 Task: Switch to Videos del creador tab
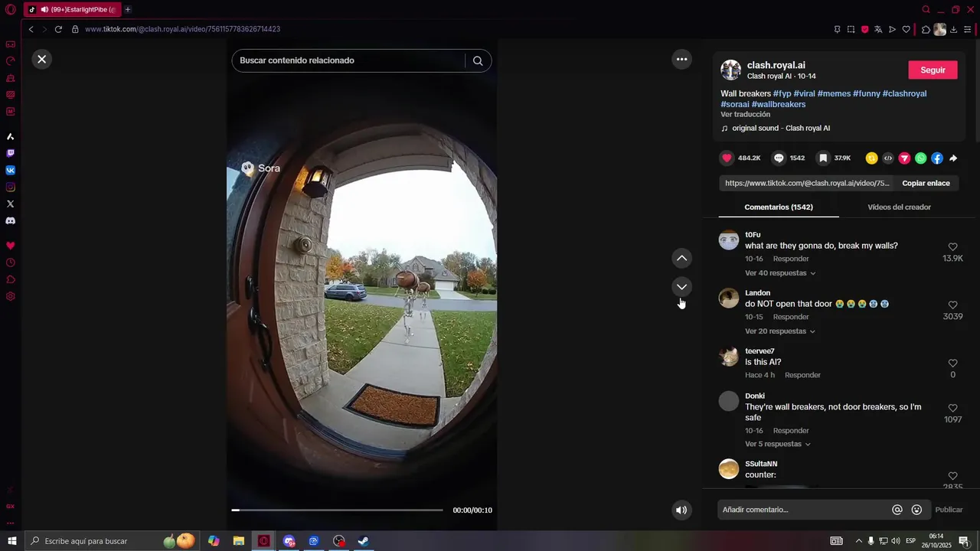pos(899,207)
